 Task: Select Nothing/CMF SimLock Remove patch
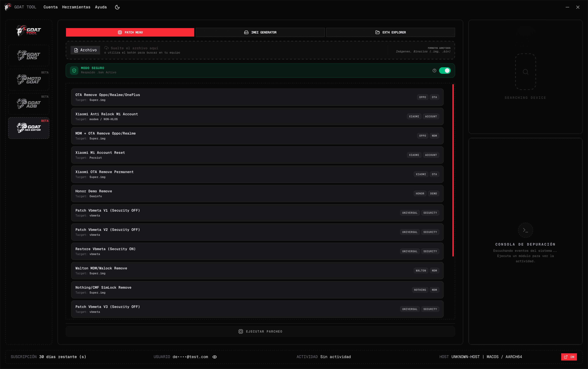[257, 290]
